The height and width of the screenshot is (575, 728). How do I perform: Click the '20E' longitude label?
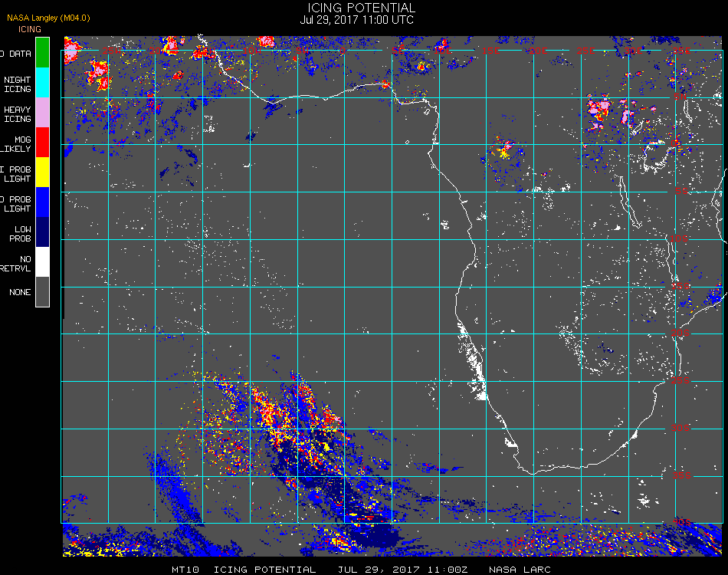[x=538, y=50]
